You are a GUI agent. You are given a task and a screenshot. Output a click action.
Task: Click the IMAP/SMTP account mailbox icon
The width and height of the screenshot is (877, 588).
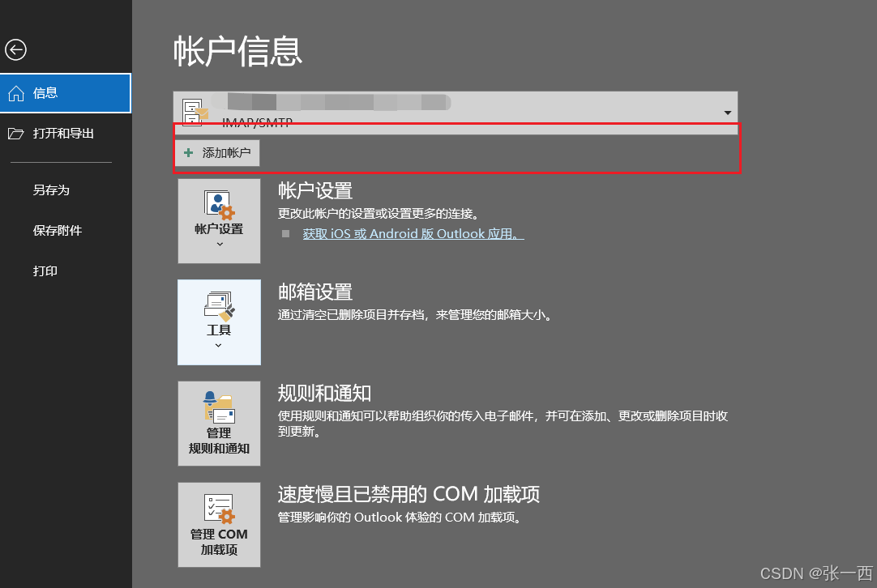(195, 112)
